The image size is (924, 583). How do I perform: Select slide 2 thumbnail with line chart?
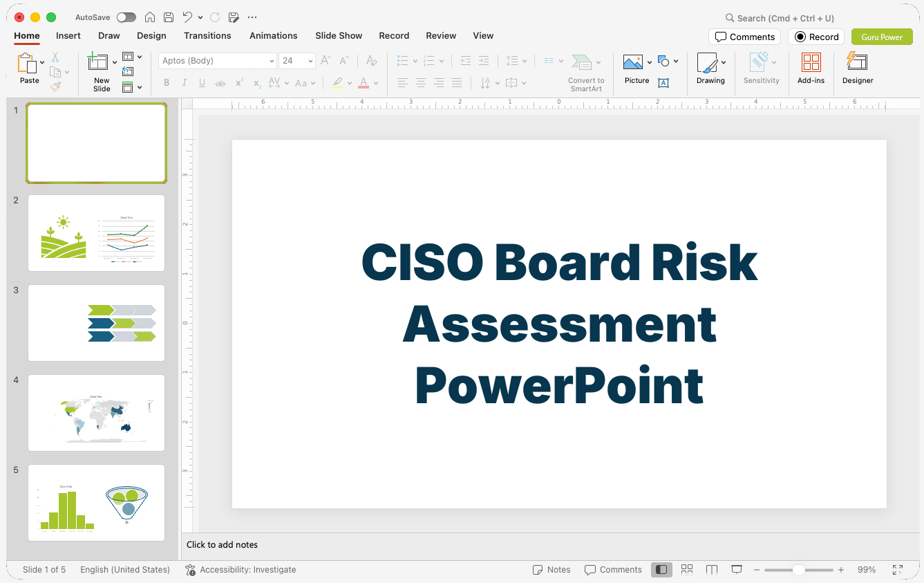point(97,233)
